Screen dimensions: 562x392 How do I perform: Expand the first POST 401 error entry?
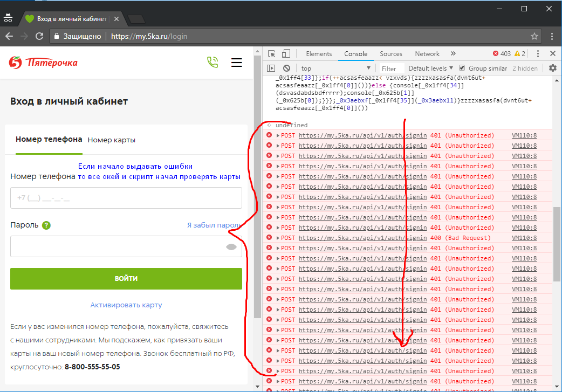[278, 135]
